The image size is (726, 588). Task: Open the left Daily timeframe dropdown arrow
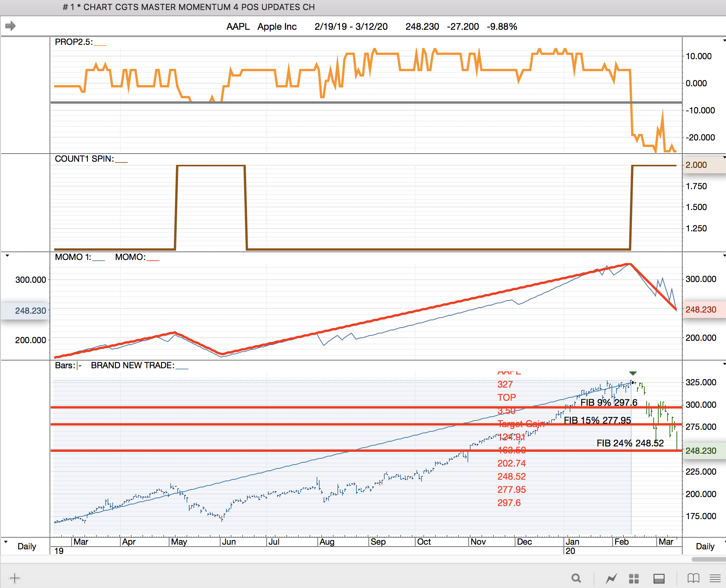[6, 542]
